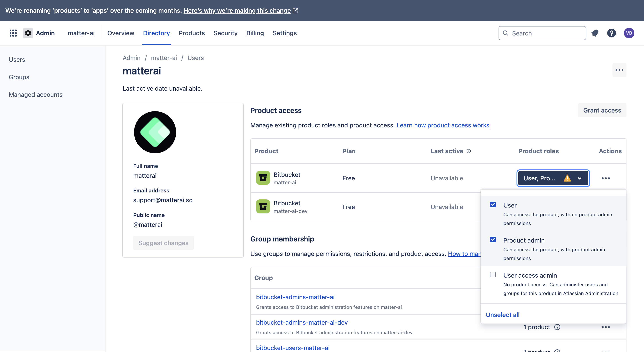Open Groups in the sidebar
The width and height of the screenshot is (644, 352).
[19, 77]
